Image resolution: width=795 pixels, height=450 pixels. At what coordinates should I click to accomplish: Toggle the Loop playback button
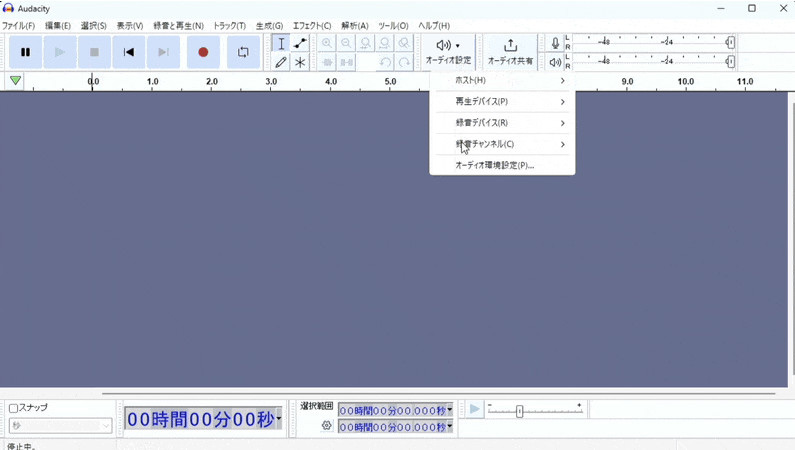[x=243, y=52]
